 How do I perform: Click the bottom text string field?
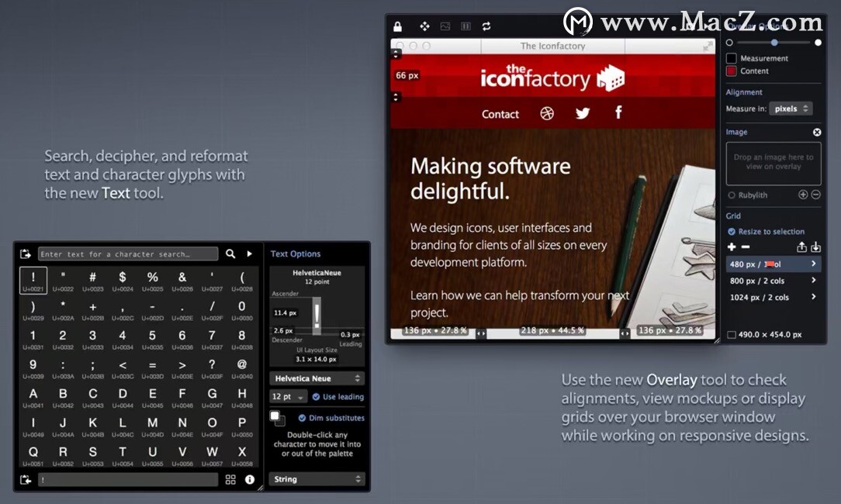click(128, 479)
